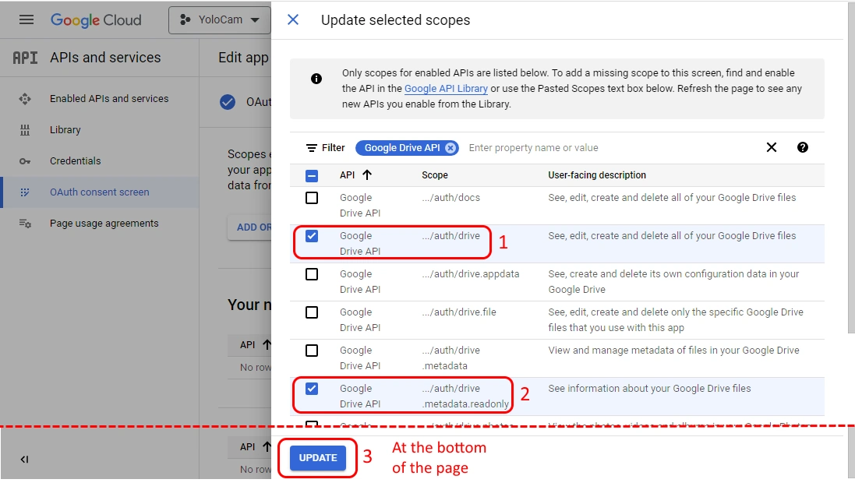Clear all filters with the X icon

(772, 147)
